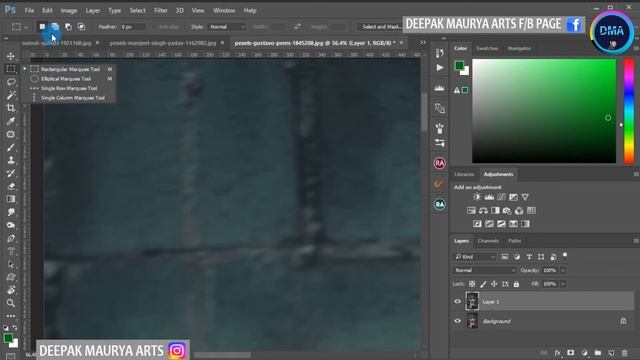Choose Single Row Marquee Tool
The width and height of the screenshot is (640, 360).
pyautogui.click(x=69, y=88)
